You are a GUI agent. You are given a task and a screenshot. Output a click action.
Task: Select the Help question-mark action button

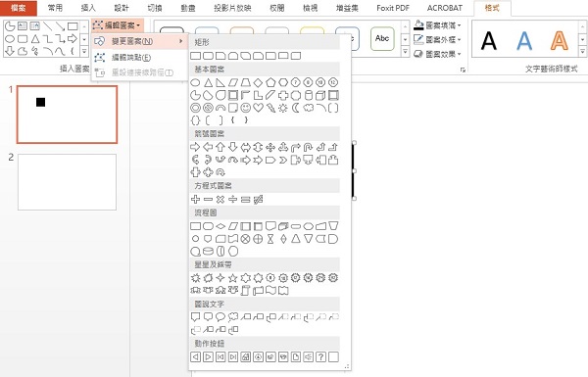tap(320, 356)
